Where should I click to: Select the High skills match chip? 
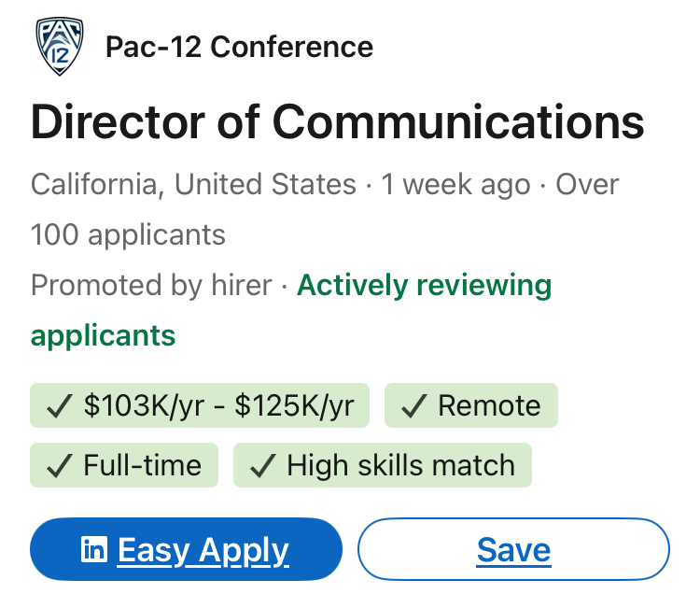click(x=383, y=465)
